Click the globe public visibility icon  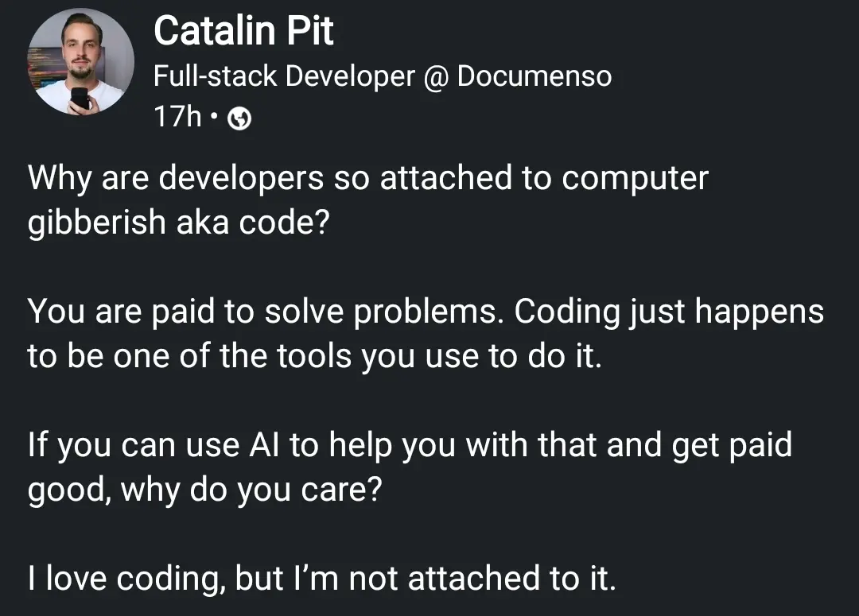[239, 119]
